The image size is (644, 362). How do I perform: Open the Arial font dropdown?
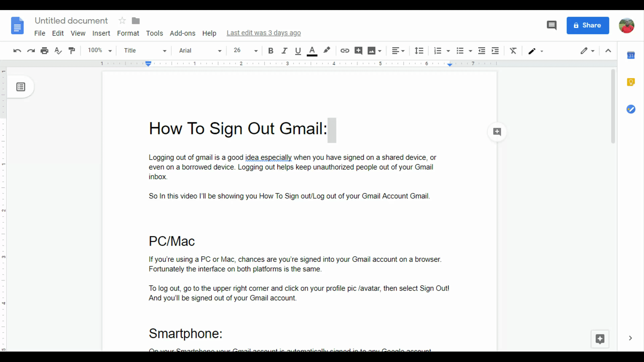(x=200, y=51)
